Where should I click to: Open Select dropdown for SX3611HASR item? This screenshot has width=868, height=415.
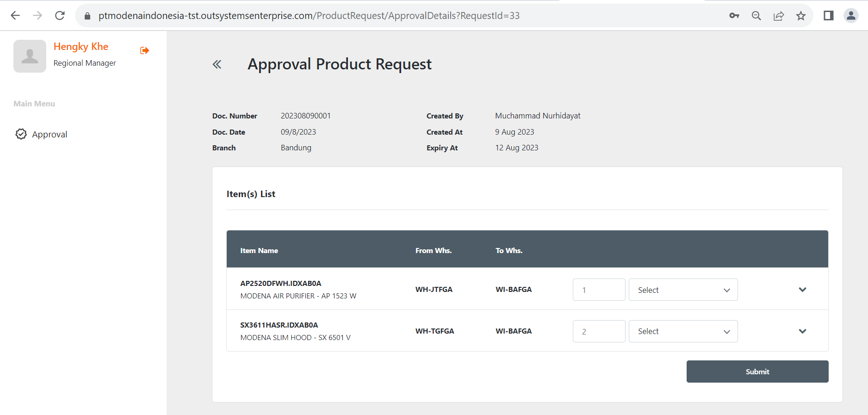(x=683, y=331)
